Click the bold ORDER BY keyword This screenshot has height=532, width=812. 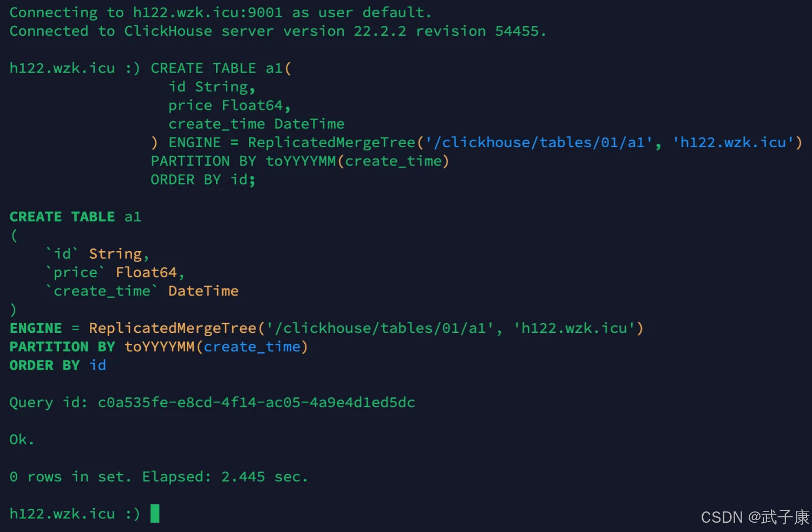click(44, 366)
